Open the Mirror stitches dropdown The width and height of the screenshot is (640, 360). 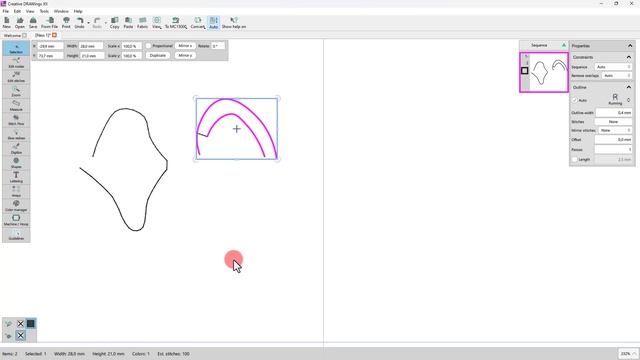[615, 130]
